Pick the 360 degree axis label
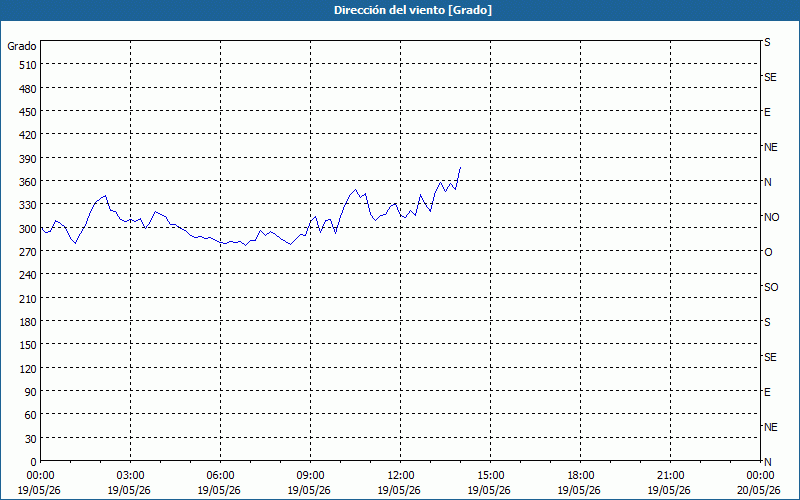Image resolution: width=800 pixels, height=500 pixels. [28, 182]
